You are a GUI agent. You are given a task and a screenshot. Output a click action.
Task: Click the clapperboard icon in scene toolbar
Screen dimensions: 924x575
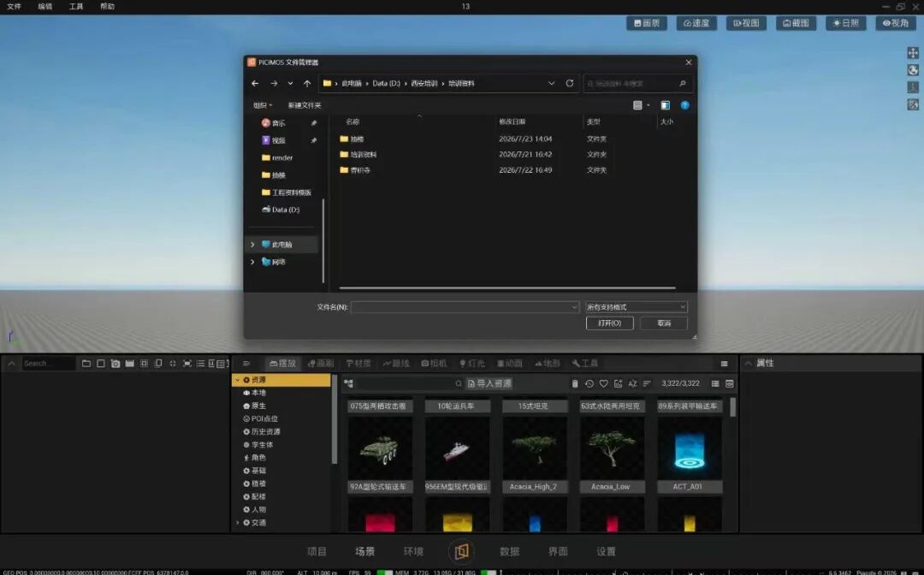130,364
